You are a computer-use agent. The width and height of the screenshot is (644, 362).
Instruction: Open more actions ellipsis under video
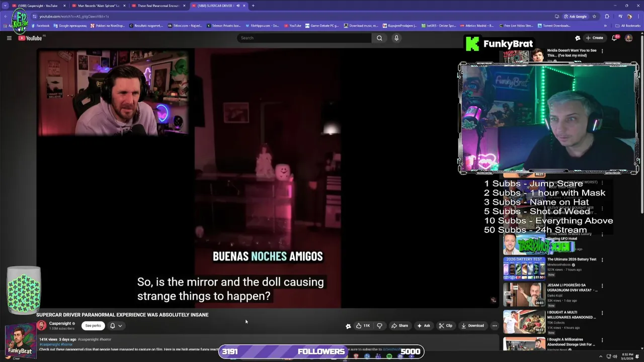(495, 326)
